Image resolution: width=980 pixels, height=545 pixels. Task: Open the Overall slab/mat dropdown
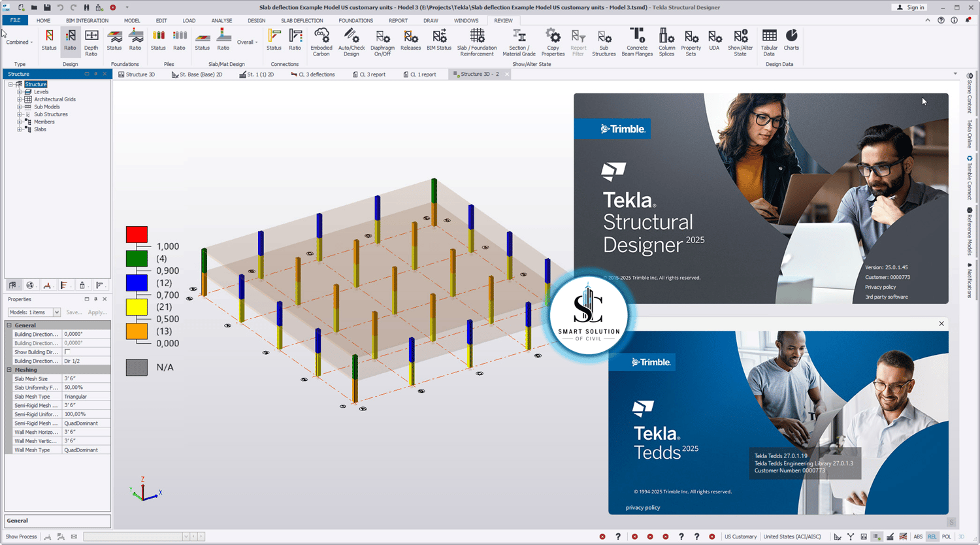click(247, 42)
